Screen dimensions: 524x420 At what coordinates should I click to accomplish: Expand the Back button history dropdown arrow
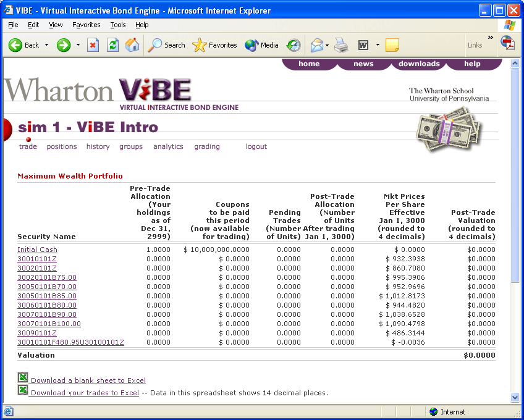(x=46, y=45)
